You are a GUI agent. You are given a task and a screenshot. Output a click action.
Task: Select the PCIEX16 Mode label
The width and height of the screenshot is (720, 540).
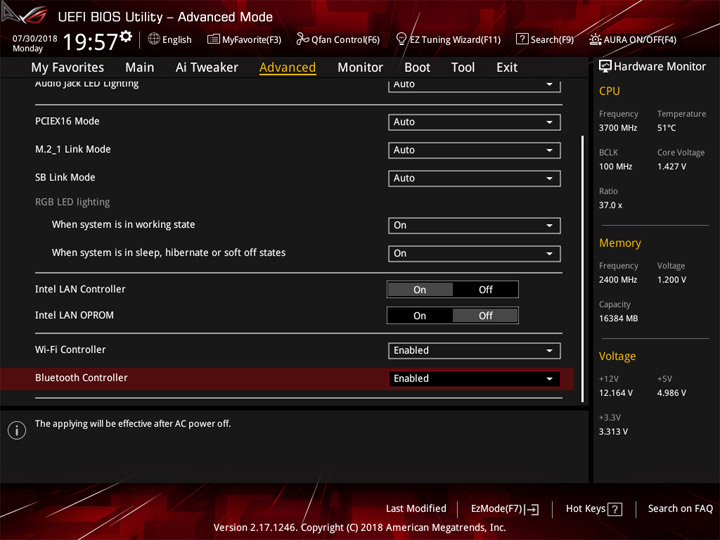point(67,121)
